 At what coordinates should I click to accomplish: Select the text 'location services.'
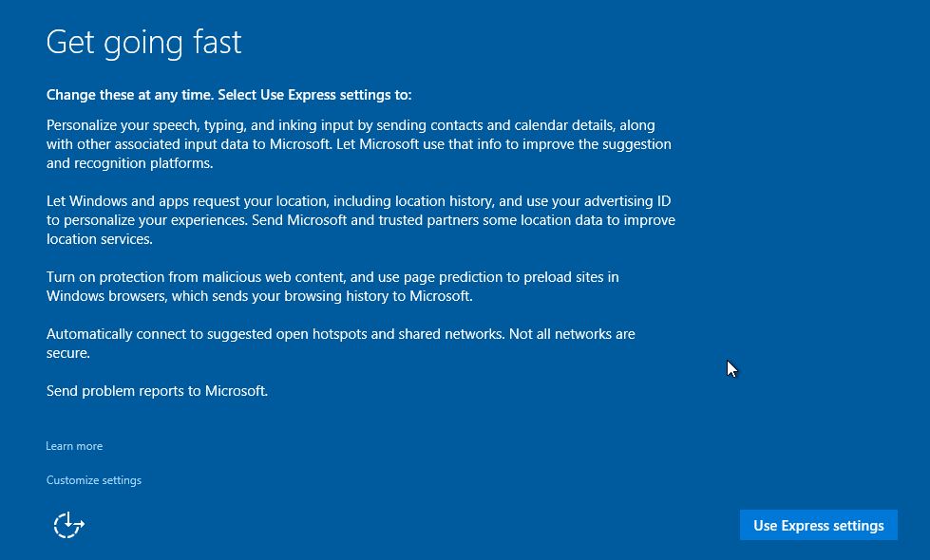click(99, 239)
